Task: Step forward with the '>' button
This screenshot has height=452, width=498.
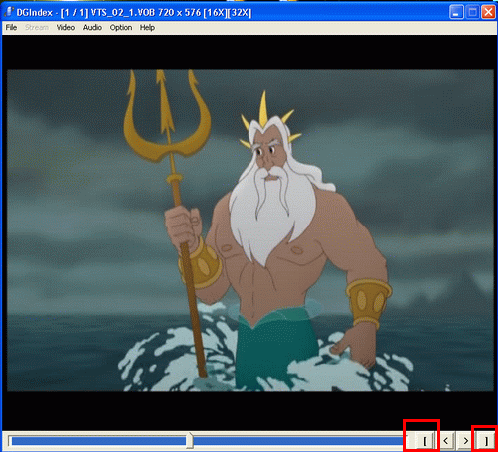Action: pos(466,441)
